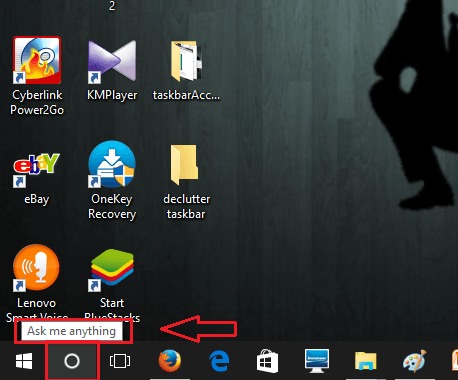Image resolution: width=458 pixels, height=380 pixels.
Task: Open the Cyberlink Power2Go desktop shortcut
Action: 37,60
